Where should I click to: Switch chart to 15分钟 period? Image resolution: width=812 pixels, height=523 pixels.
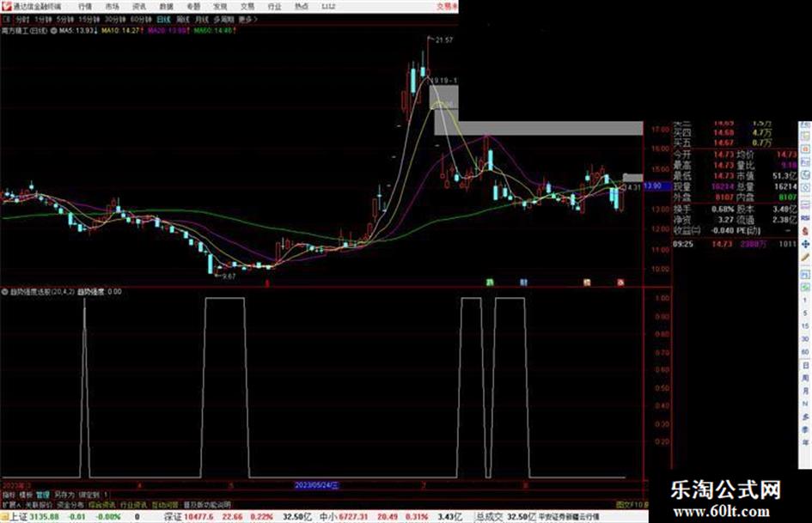tap(89, 19)
